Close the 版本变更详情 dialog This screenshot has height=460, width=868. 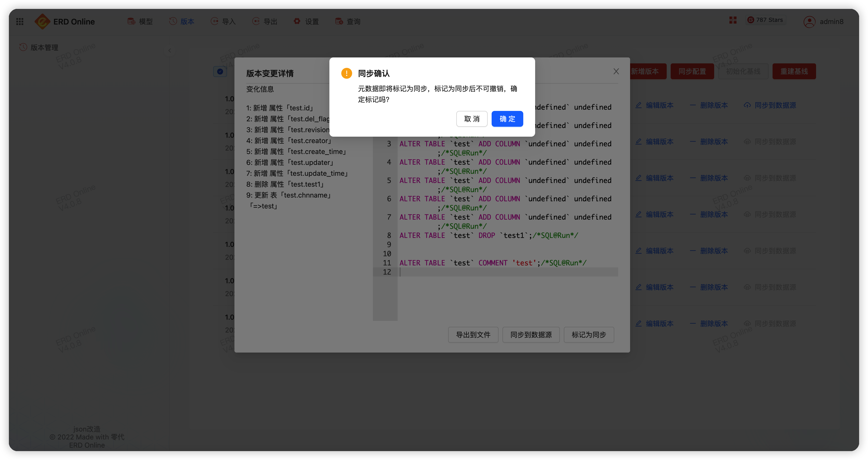pos(616,72)
